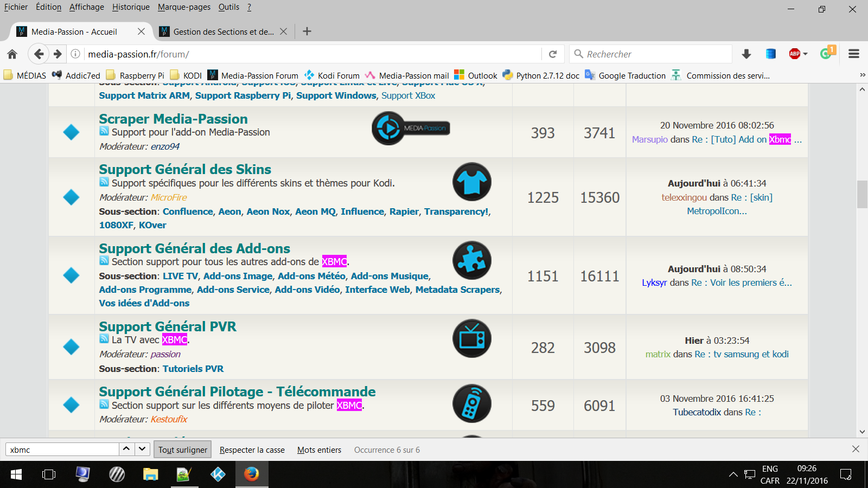Open the downloads arrow icon

tap(746, 54)
